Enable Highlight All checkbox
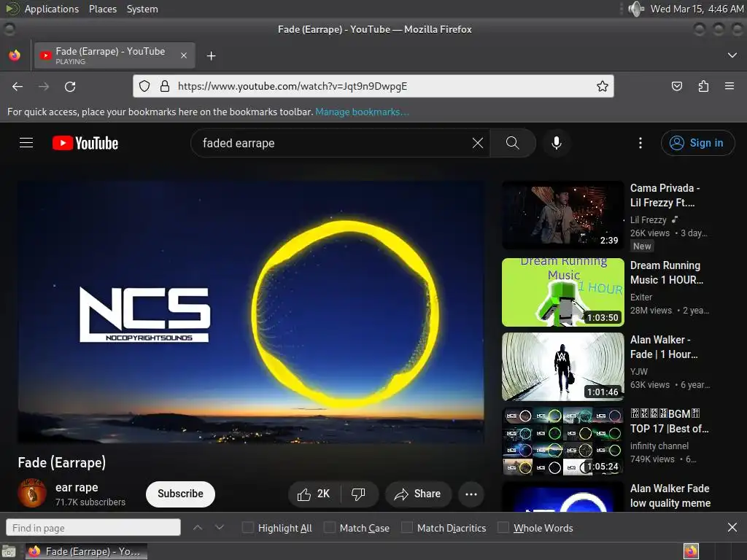 248,528
